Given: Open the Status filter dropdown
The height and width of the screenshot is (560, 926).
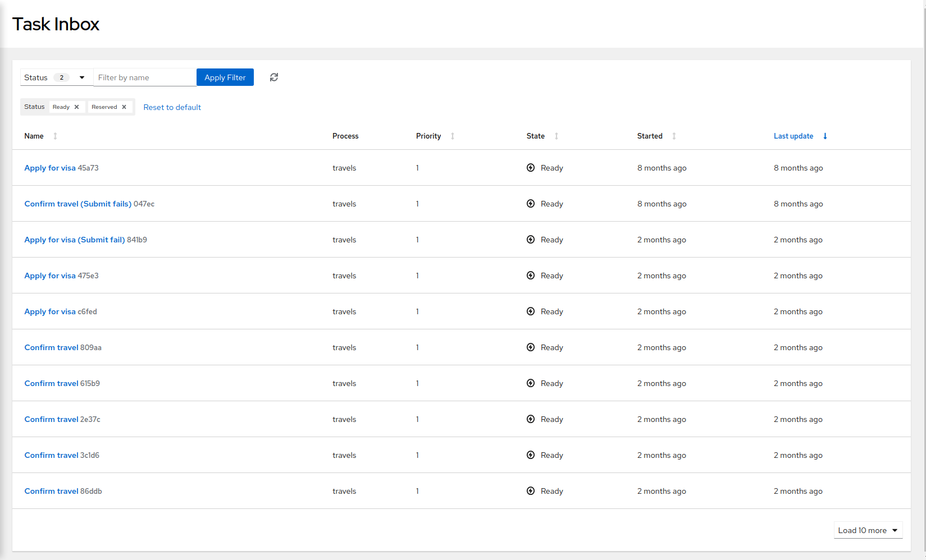Looking at the screenshot, I should click(81, 77).
